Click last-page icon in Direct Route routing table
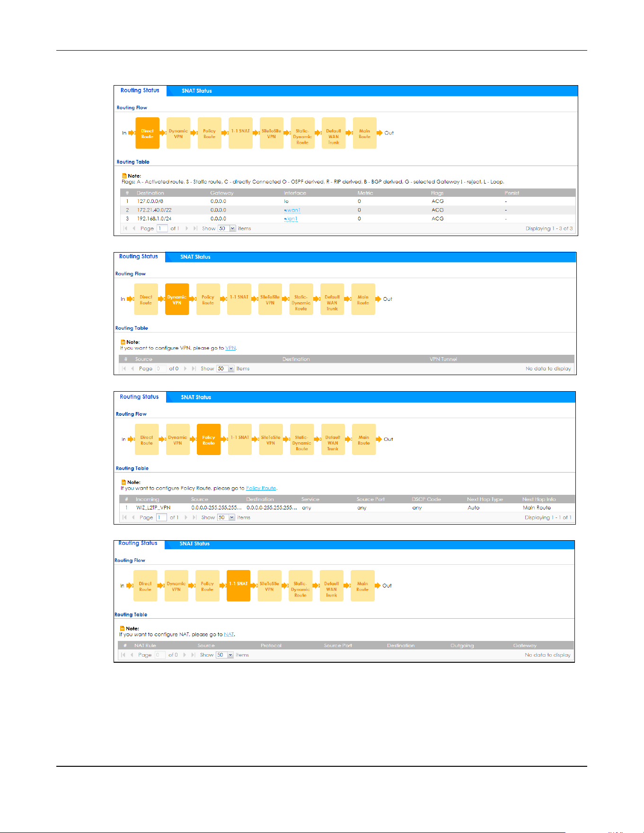The image size is (644, 833). 195,228
